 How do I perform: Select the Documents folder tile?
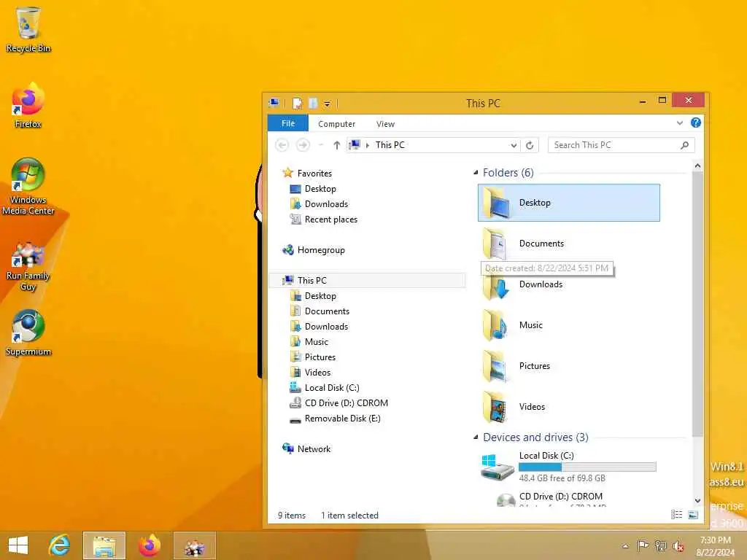click(569, 244)
